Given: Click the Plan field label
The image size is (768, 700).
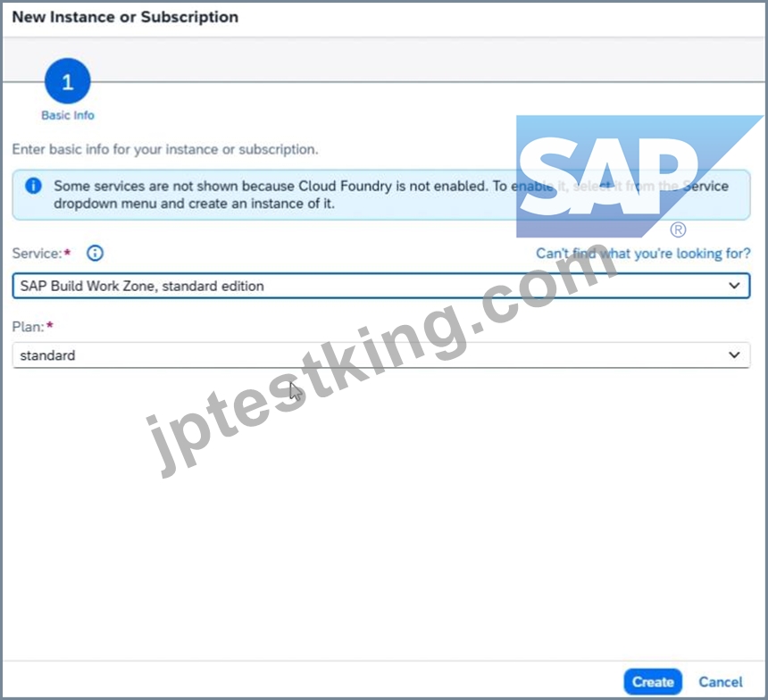Looking at the screenshot, I should [x=28, y=327].
